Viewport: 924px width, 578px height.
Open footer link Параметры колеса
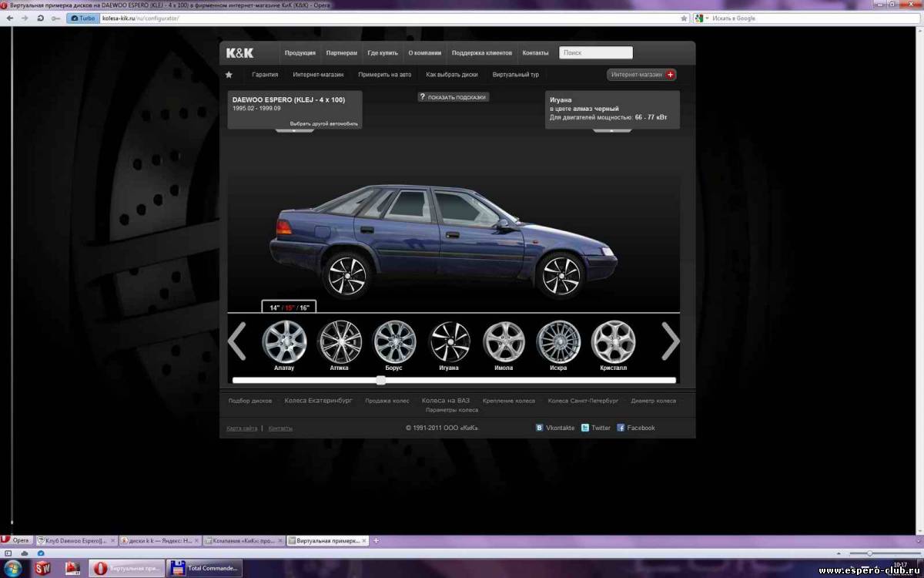pos(452,410)
